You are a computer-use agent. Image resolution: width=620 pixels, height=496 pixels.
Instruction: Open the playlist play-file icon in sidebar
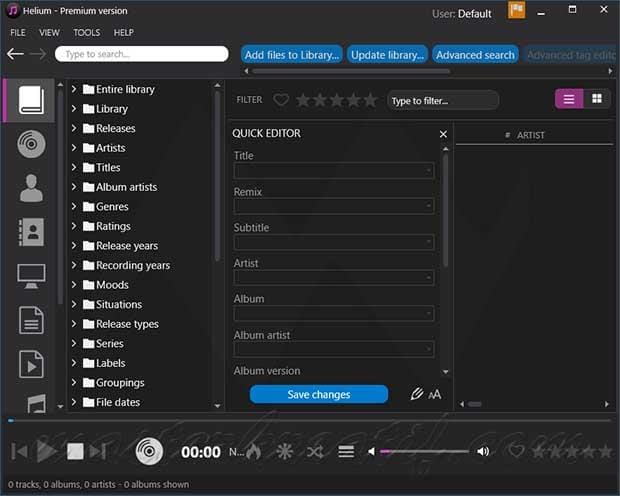[x=31, y=364]
